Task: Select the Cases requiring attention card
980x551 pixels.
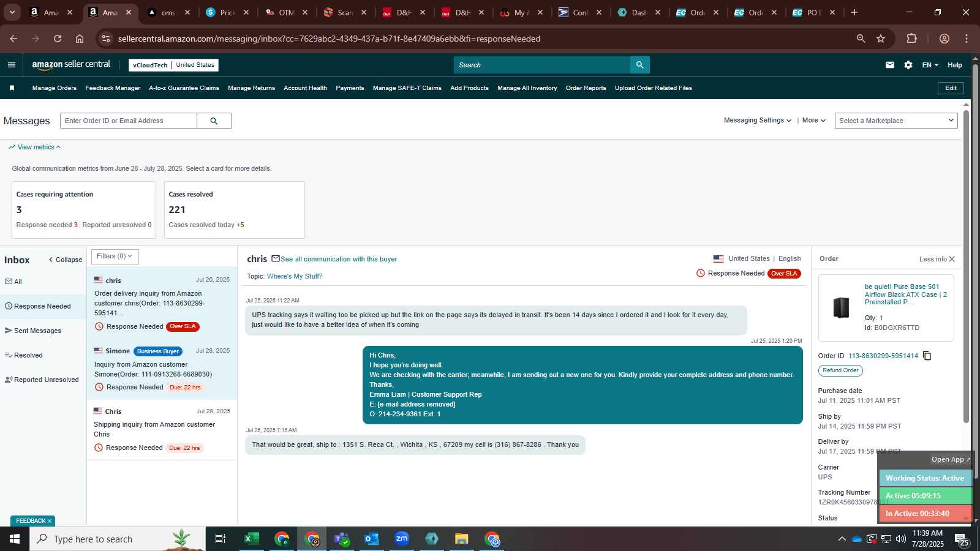Action: coord(84,209)
